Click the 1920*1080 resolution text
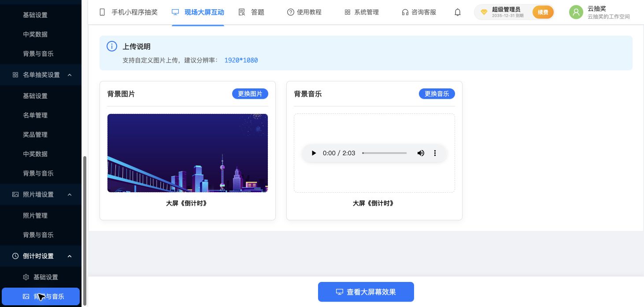 coord(241,60)
